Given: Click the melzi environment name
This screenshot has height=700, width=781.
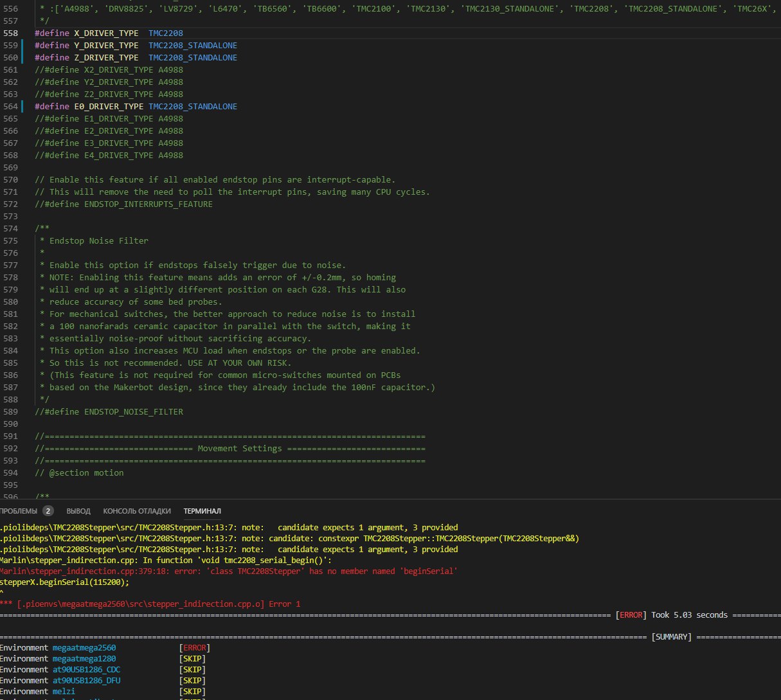Looking at the screenshot, I should coord(64,692).
